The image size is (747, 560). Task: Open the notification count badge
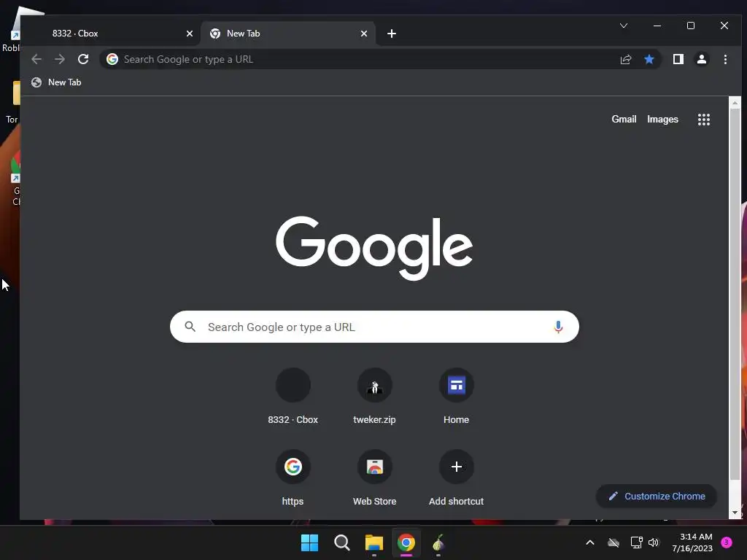727,542
